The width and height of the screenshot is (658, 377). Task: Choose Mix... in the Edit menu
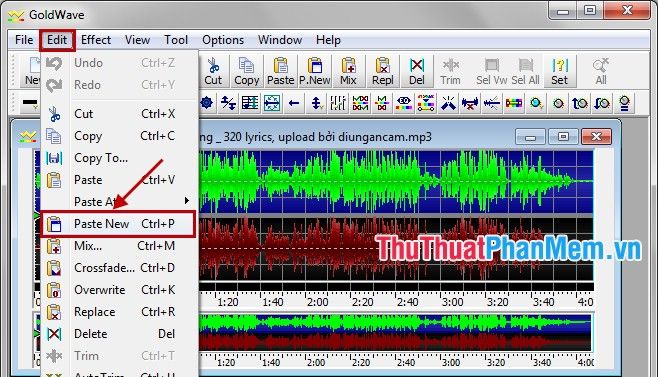118,246
